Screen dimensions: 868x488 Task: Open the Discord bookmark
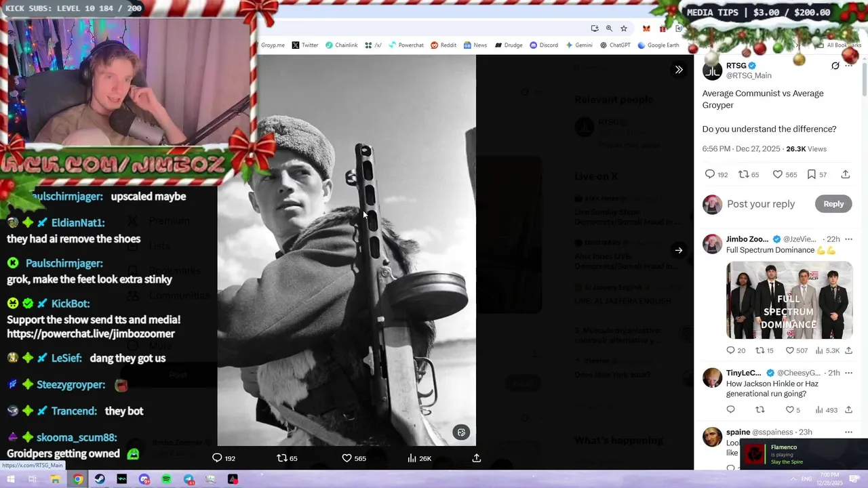pyautogui.click(x=543, y=45)
